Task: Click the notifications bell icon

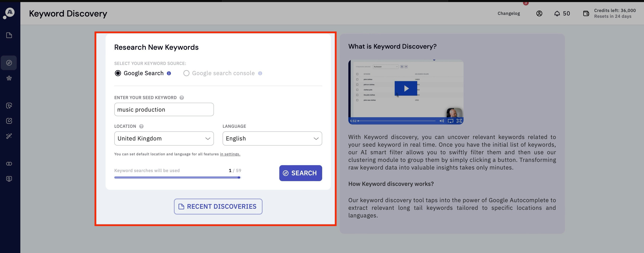Action: [x=557, y=13]
